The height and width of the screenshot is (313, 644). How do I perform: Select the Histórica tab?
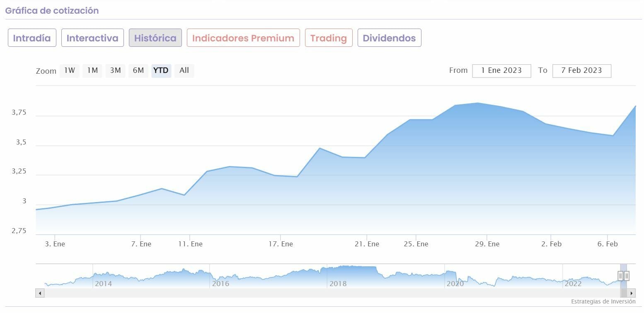pos(155,38)
